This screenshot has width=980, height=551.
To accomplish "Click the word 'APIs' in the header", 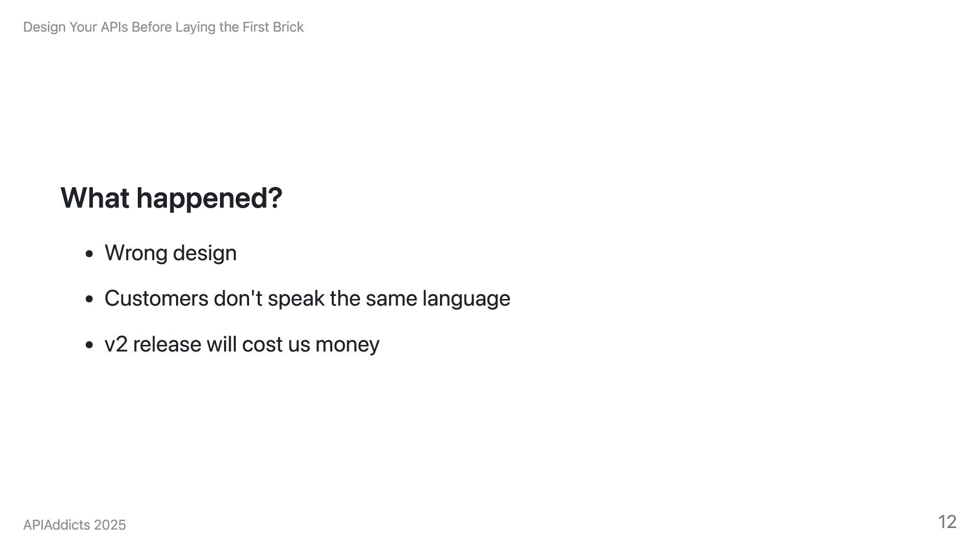I will coord(114,27).
